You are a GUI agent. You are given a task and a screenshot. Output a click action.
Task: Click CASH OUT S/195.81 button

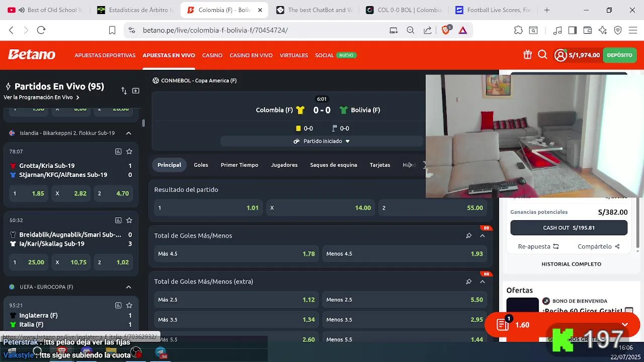coord(569,228)
